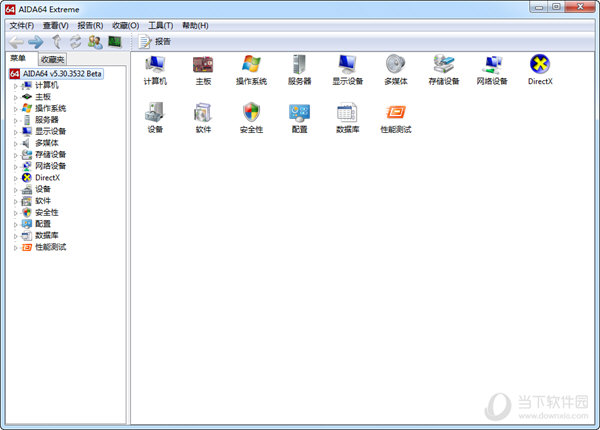Open the 查看(V) menu

pos(55,26)
